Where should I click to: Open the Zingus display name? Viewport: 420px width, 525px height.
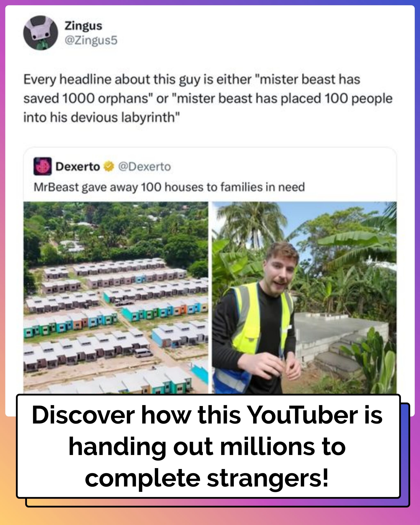83,26
